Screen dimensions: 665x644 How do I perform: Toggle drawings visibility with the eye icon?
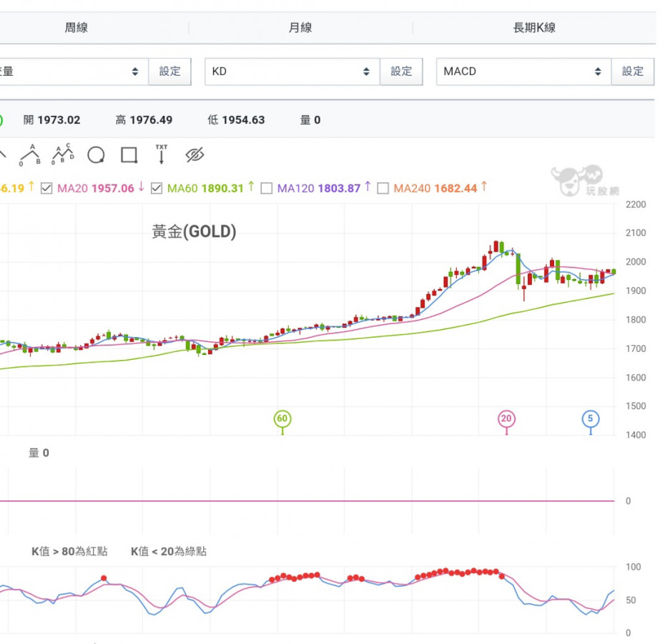tap(194, 155)
